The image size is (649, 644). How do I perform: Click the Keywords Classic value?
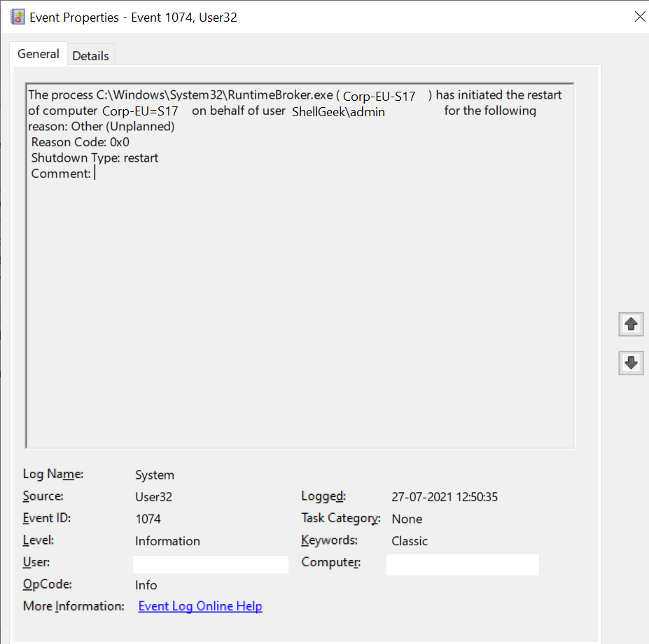tap(410, 540)
